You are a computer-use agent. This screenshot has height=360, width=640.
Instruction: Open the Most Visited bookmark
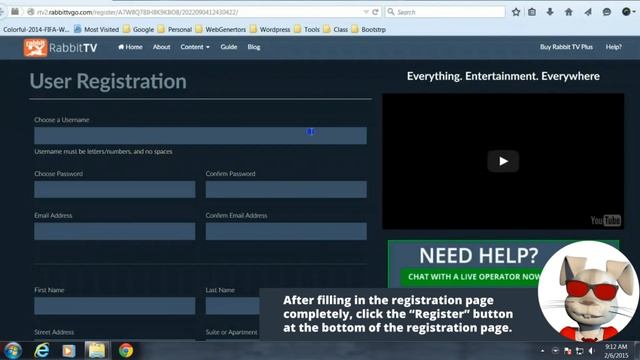click(x=97, y=29)
